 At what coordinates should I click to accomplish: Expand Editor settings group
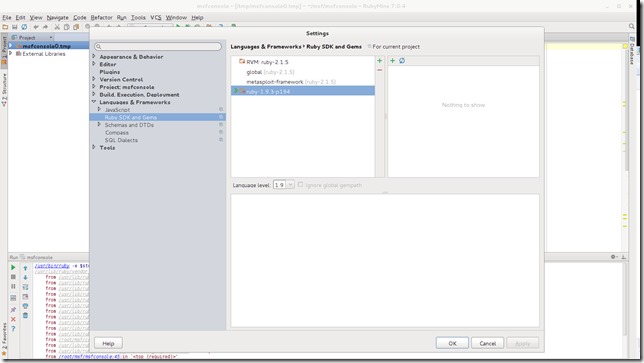point(94,64)
